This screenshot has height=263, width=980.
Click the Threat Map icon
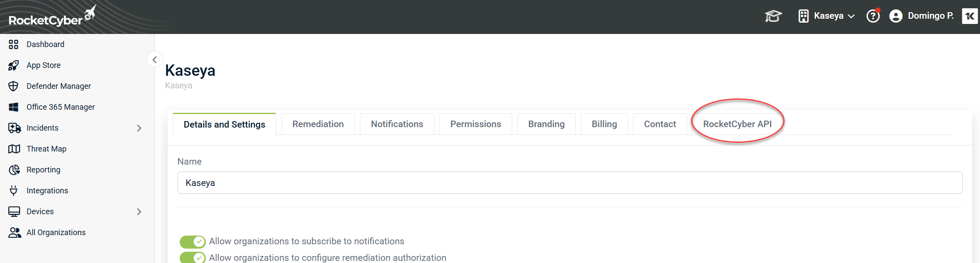pos(14,149)
